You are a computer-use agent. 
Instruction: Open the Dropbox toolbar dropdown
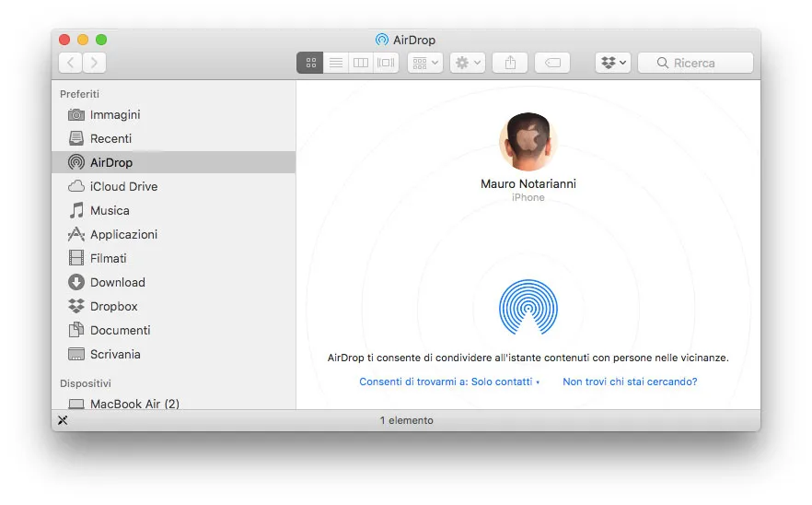tap(613, 63)
